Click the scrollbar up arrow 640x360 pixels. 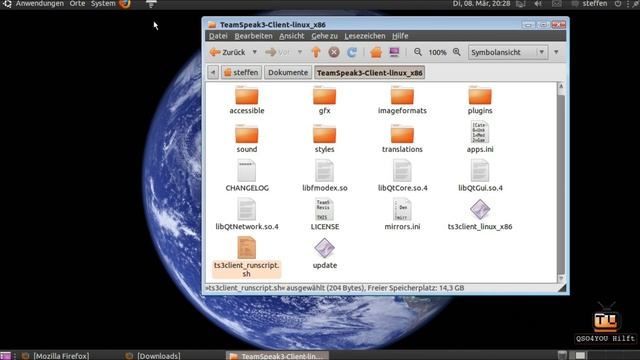click(561, 86)
